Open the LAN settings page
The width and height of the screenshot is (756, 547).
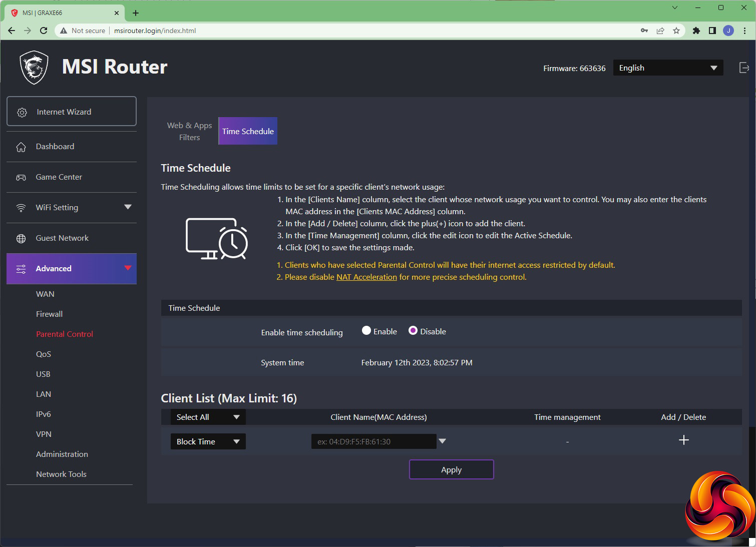tap(44, 394)
